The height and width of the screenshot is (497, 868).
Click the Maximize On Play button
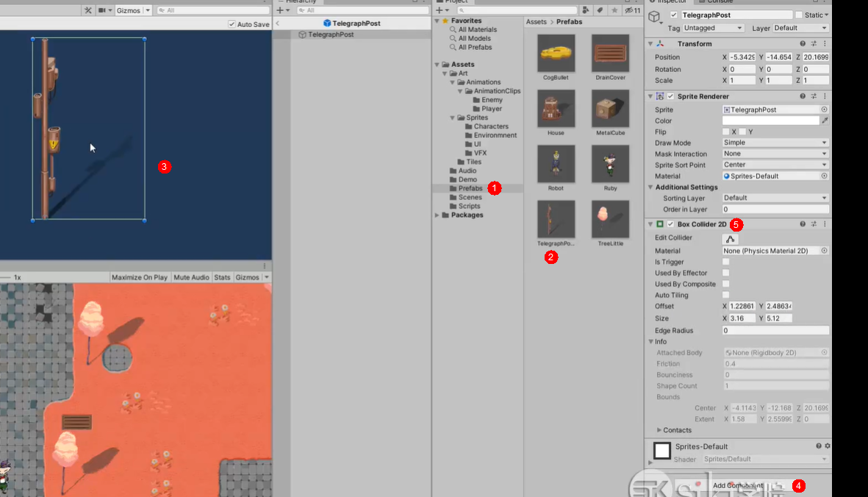click(140, 277)
